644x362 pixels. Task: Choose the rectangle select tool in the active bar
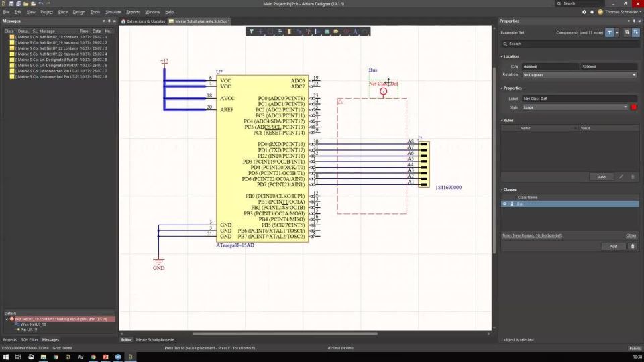point(270,32)
